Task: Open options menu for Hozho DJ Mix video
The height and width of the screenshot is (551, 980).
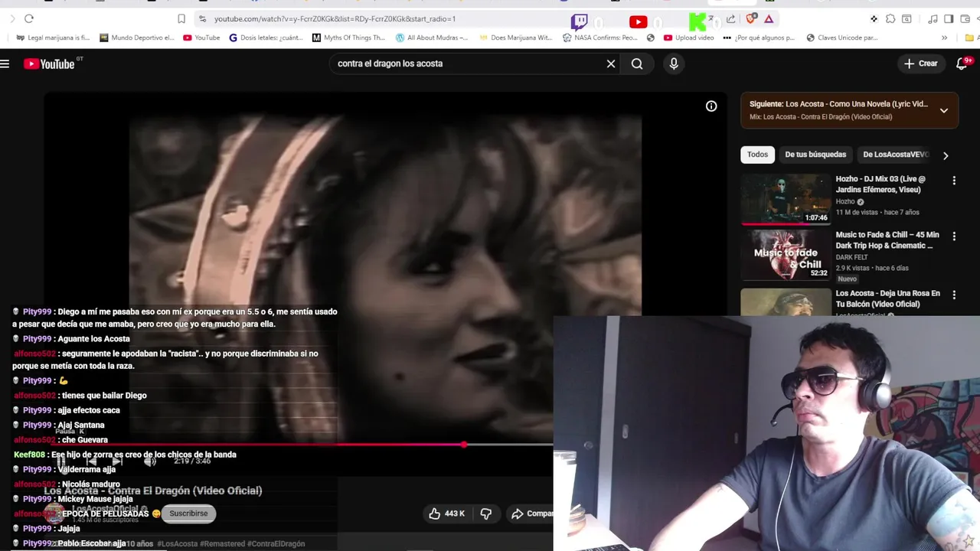Action: [954, 181]
